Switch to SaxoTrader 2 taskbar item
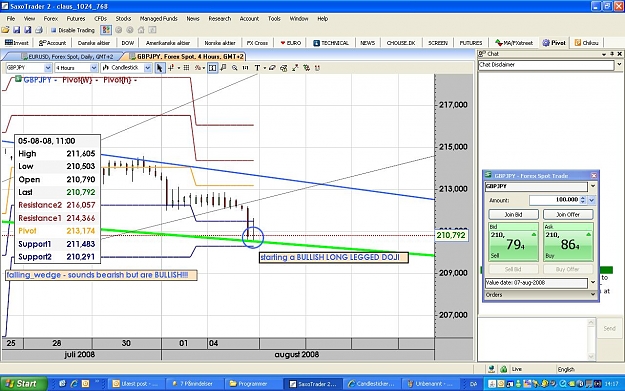Screen dimensions: 625x391 coord(313,383)
